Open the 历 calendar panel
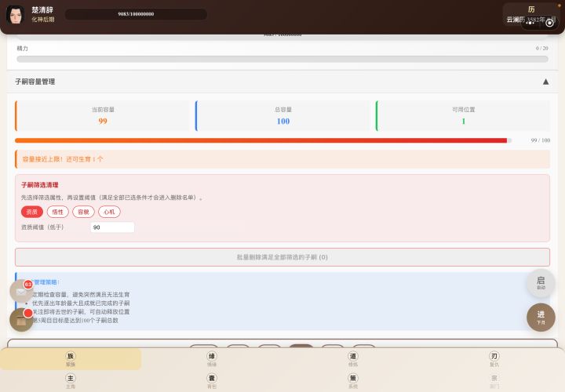The height and width of the screenshot is (392, 565). click(x=531, y=14)
